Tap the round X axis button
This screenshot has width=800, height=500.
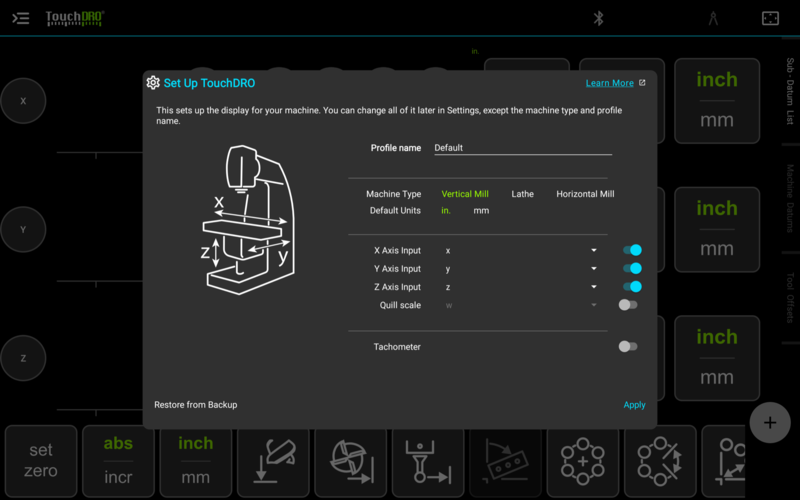[23, 101]
